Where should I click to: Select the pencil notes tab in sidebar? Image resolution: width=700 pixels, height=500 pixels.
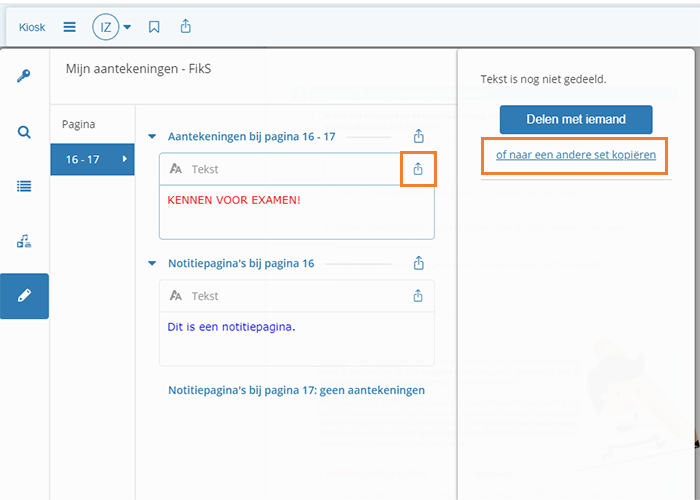point(24,296)
